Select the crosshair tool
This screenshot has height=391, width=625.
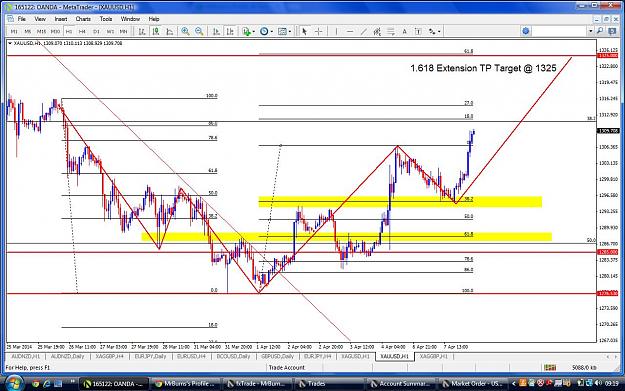pos(318,31)
